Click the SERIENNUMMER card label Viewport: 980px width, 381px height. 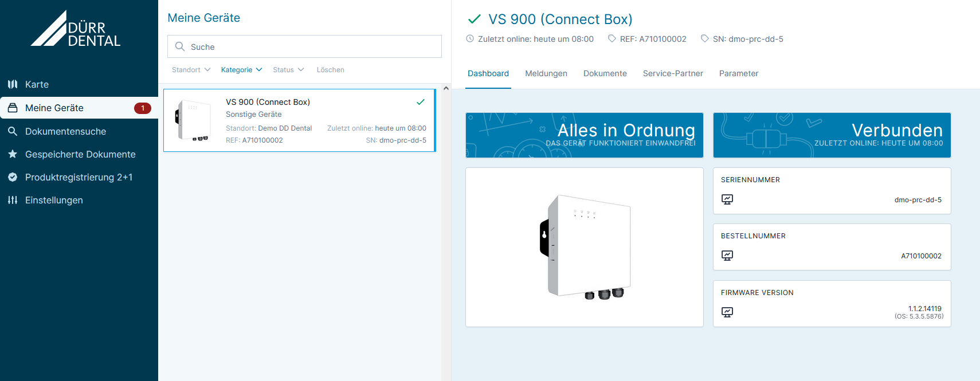coord(750,180)
